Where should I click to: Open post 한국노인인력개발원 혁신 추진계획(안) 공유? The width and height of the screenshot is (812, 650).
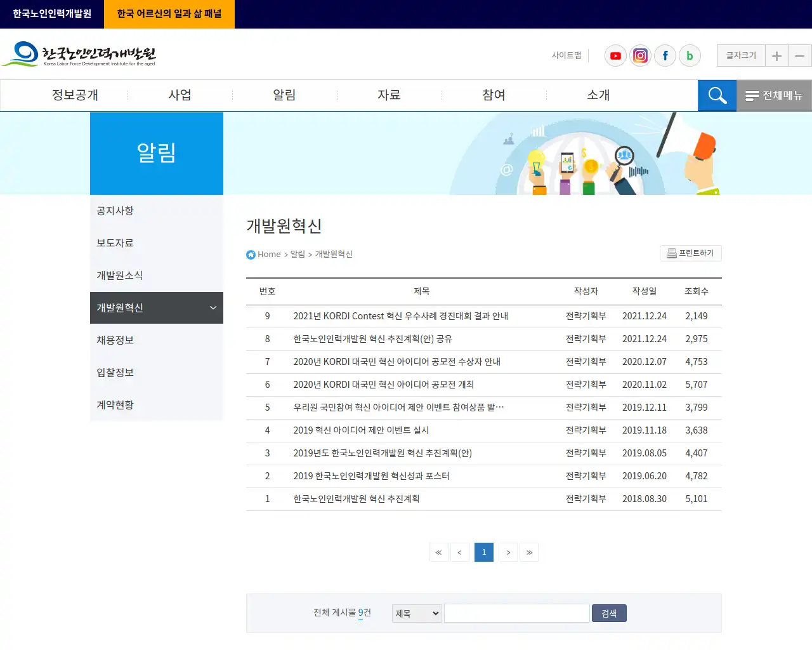(372, 339)
